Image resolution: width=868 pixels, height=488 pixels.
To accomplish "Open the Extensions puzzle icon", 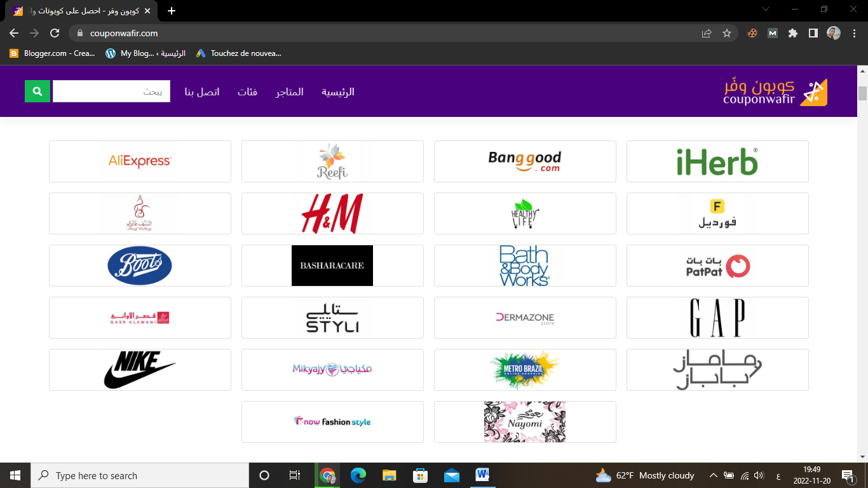I will click(x=793, y=33).
